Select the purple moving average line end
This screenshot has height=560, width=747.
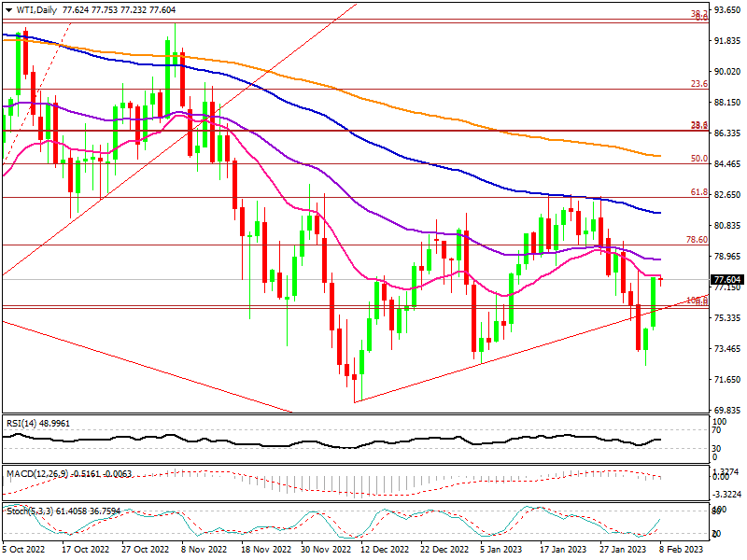click(x=658, y=259)
